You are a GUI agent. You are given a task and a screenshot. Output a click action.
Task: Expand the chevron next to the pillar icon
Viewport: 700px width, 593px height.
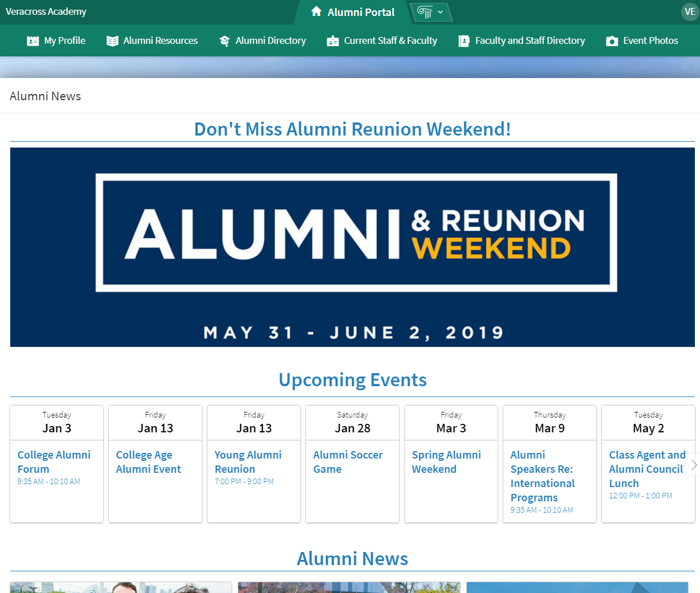(x=439, y=12)
